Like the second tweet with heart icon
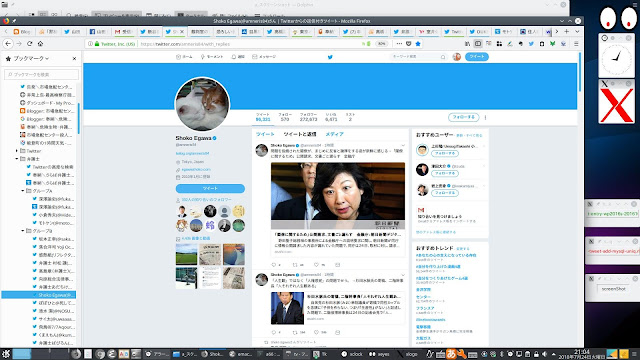Screen dimensions: 640x360 click(x=316, y=332)
